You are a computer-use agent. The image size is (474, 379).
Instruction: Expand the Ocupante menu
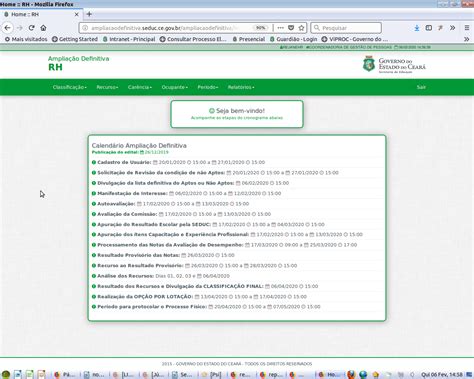175,87
